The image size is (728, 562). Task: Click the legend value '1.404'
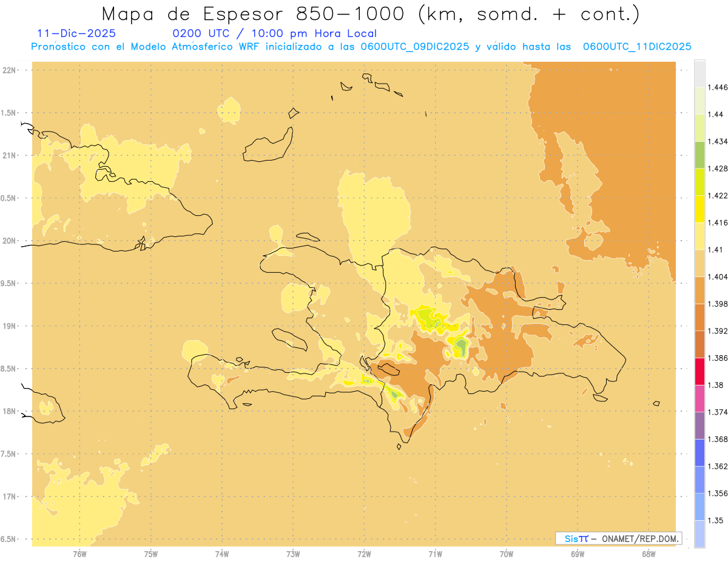[718, 276]
